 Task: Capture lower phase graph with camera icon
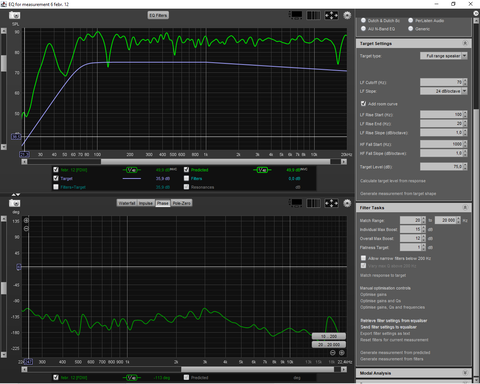point(14,203)
